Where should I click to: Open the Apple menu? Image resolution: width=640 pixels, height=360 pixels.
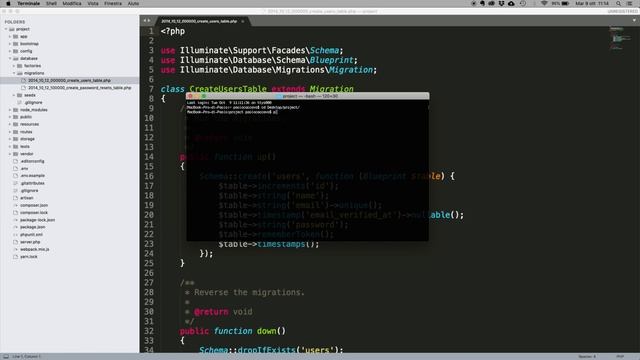pos(8,3)
